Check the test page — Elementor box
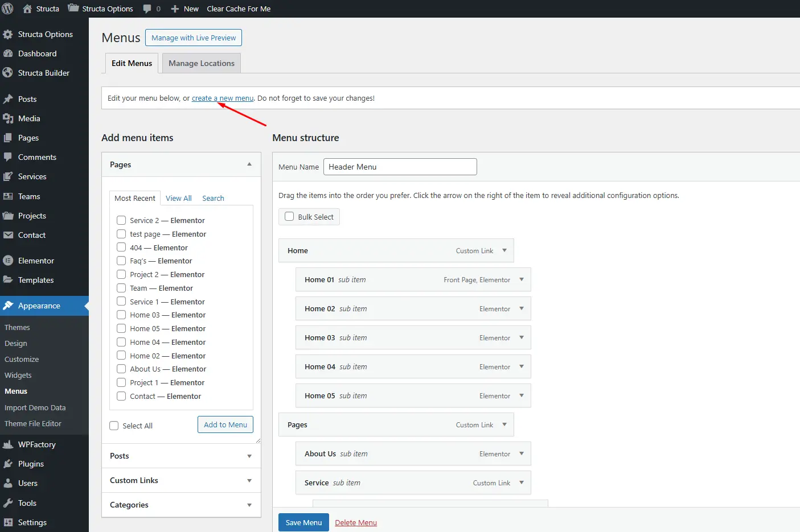This screenshot has width=800, height=532. 121,234
